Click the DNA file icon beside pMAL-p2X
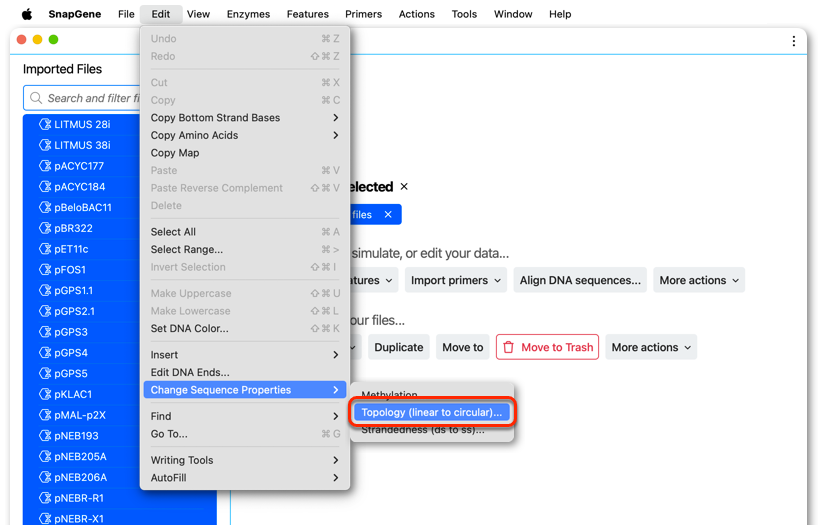The height and width of the screenshot is (530, 823). pyautogui.click(x=45, y=415)
